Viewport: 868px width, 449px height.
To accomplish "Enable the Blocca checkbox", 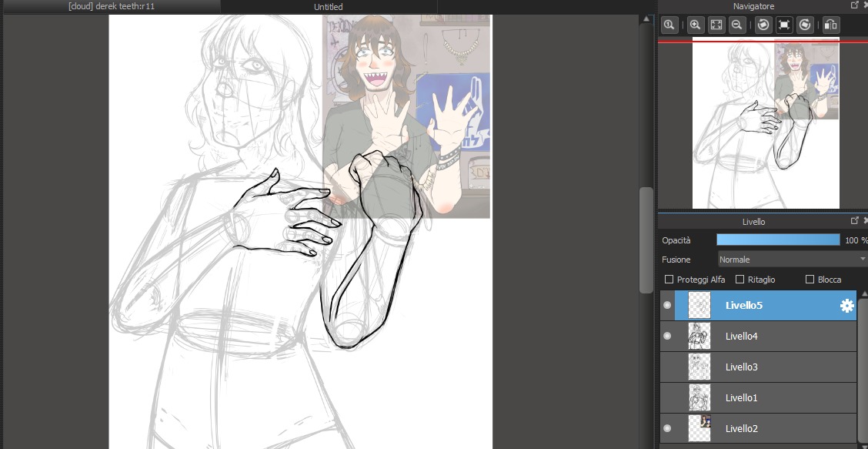I will coord(810,280).
